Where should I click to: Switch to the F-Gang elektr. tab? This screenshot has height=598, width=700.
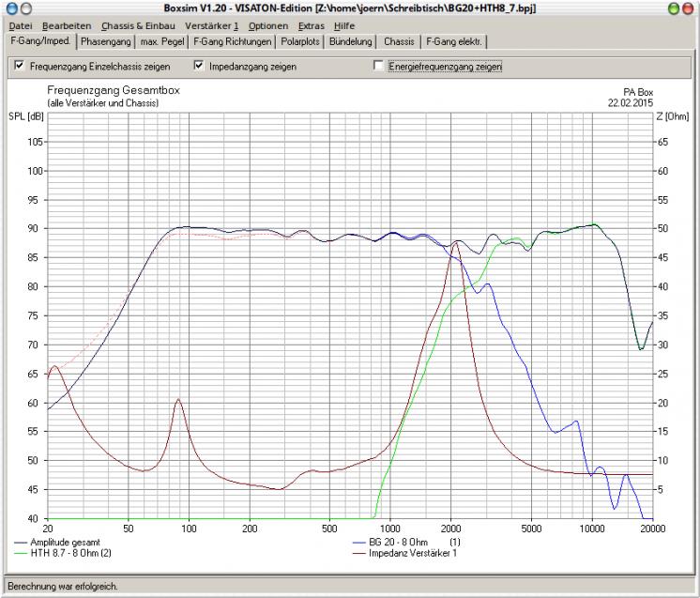pos(455,41)
